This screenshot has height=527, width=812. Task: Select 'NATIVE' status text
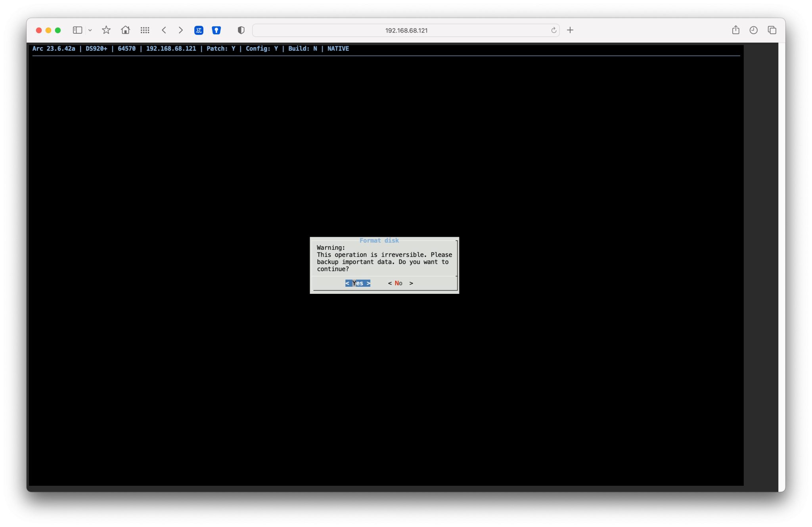[x=338, y=48]
